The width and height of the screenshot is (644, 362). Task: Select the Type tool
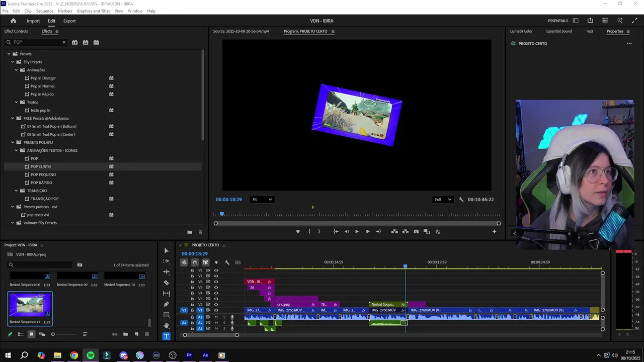pyautogui.click(x=167, y=336)
